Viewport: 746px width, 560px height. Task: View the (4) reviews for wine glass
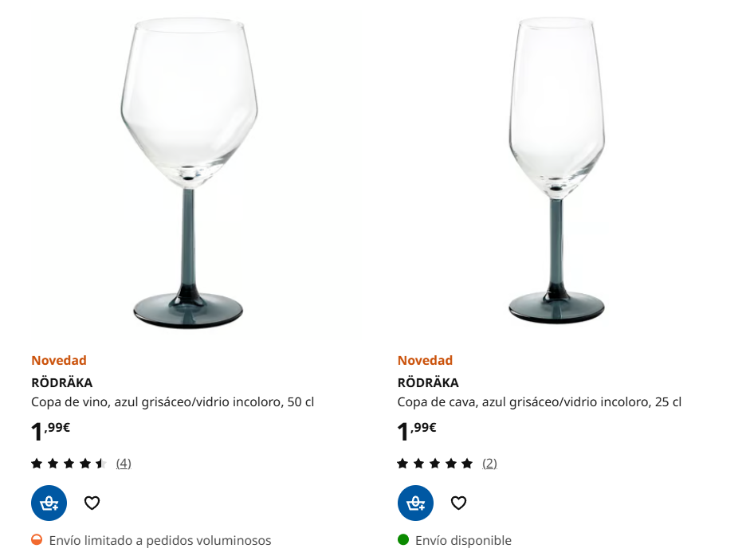pyautogui.click(x=124, y=463)
